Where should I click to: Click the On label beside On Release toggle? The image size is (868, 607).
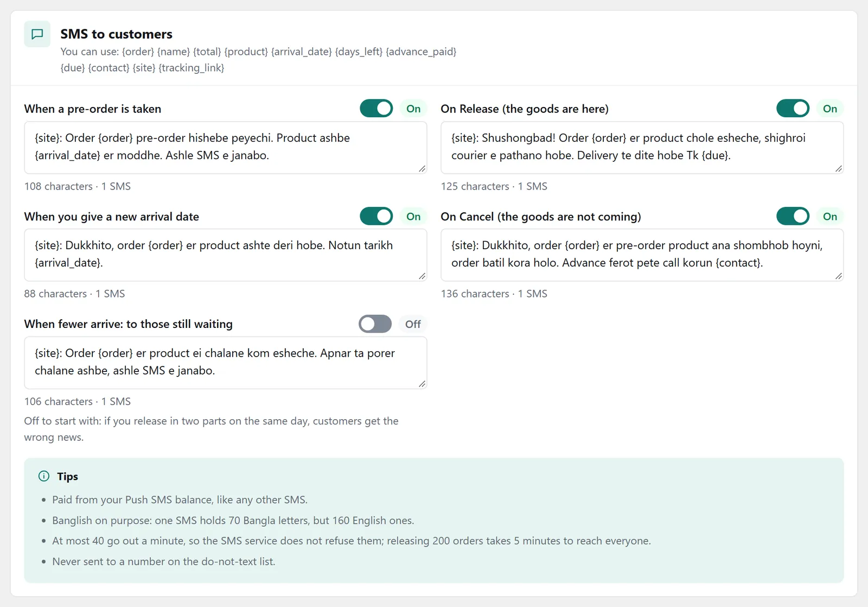(830, 109)
